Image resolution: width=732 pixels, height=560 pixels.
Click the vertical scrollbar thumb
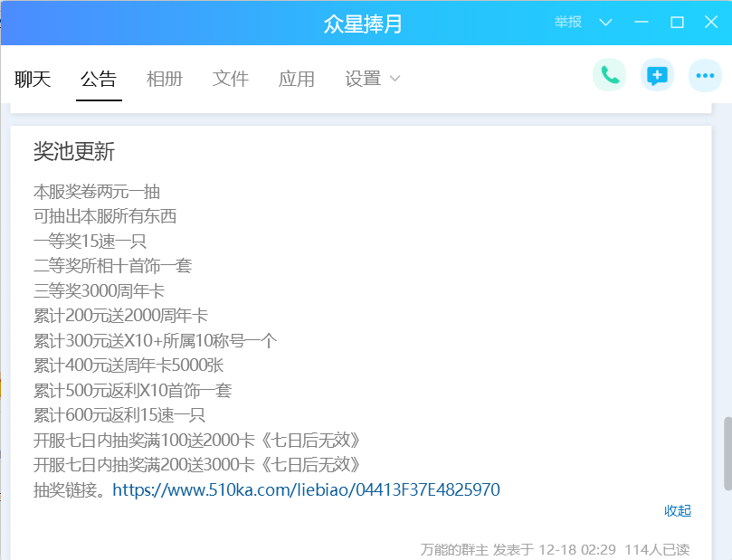[726, 454]
